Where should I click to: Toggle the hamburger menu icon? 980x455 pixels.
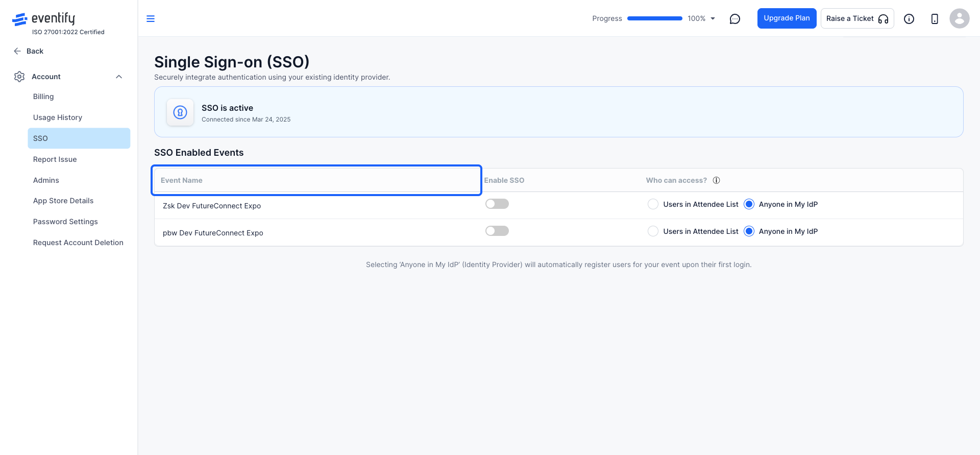(x=151, y=19)
